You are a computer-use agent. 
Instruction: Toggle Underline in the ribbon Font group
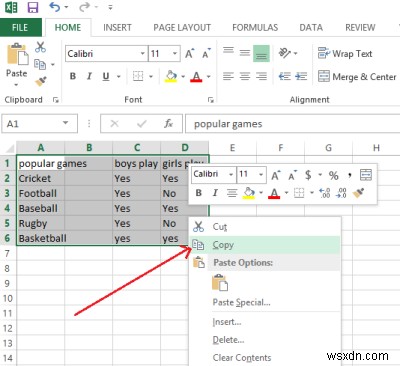(106, 77)
